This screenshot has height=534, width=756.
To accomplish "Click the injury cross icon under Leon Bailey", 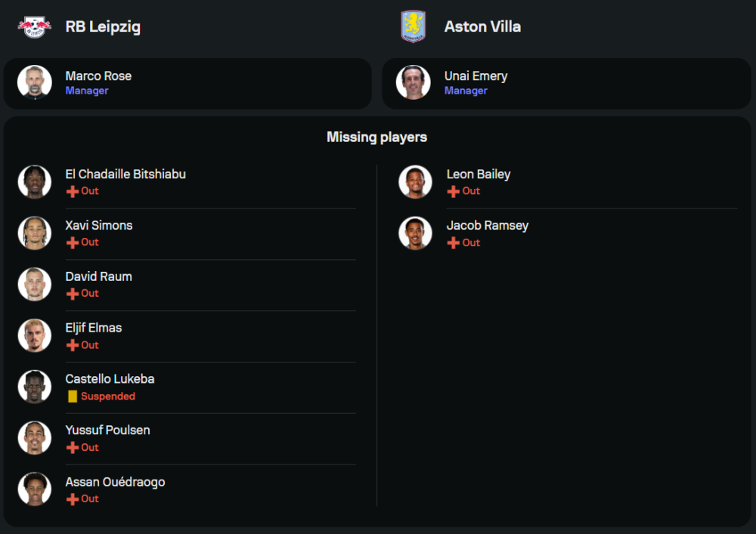I will [x=454, y=191].
